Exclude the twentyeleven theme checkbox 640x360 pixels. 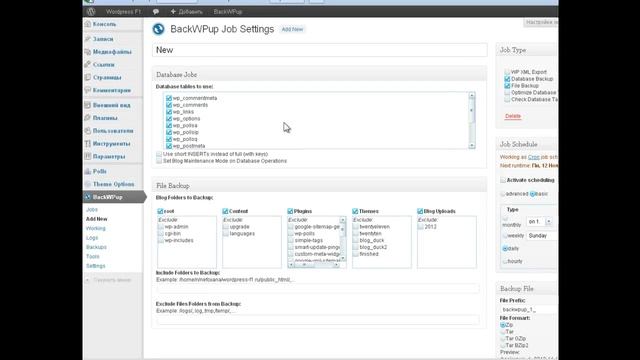(356, 227)
